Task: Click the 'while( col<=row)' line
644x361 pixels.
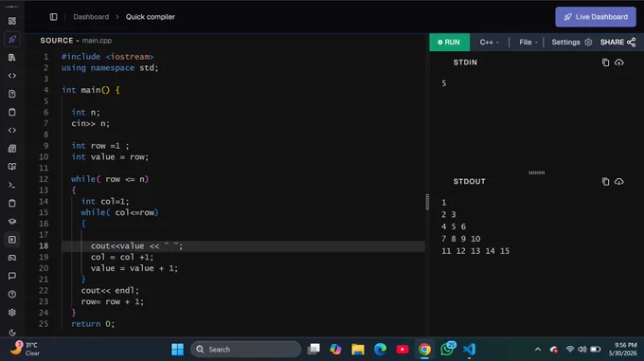Action: coord(119,212)
